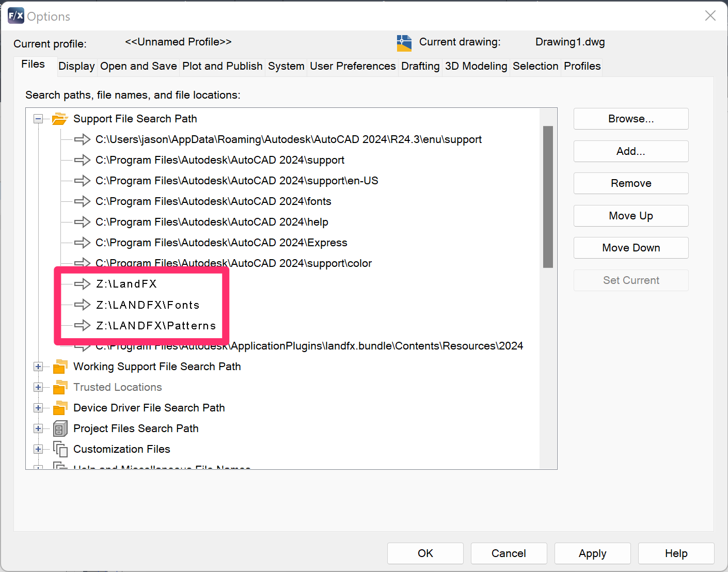
Task: Go to the Plot and Publish tab
Action: (223, 67)
